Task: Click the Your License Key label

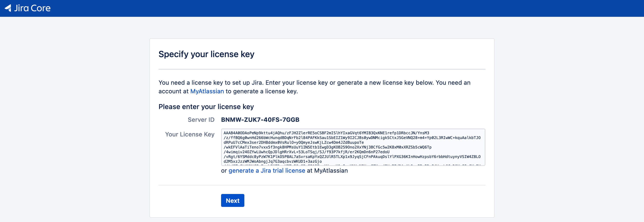Action: click(190, 134)
